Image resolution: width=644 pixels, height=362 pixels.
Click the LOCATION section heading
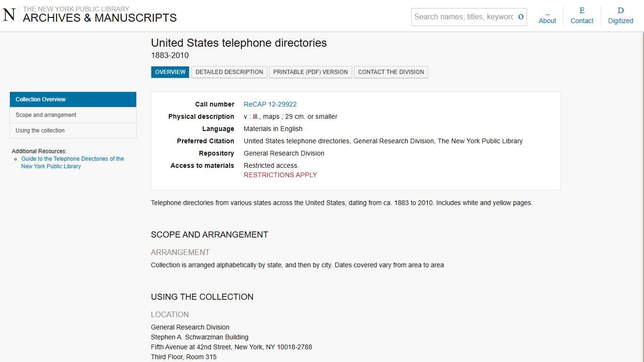[170, 314]
